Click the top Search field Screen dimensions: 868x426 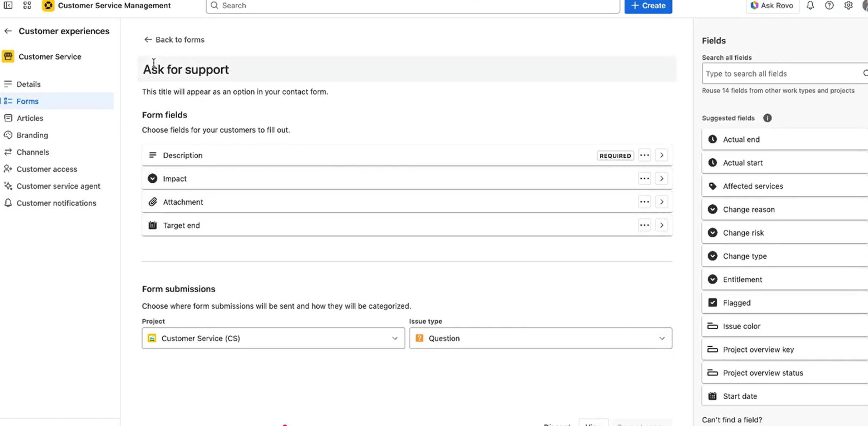click(x=413, y=5)
